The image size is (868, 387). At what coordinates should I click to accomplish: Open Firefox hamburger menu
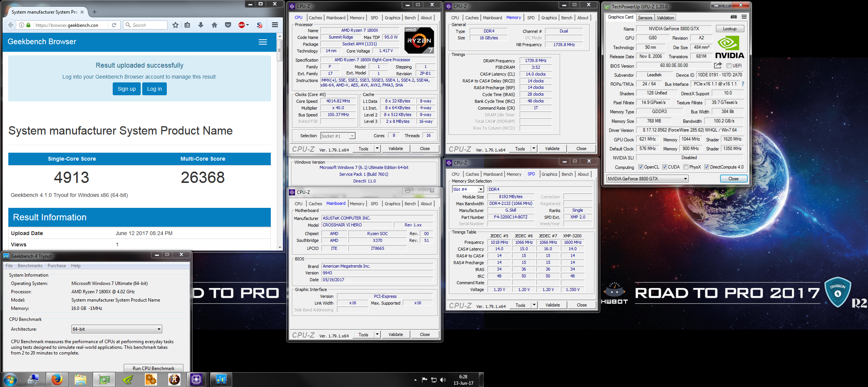pos(275,25)
